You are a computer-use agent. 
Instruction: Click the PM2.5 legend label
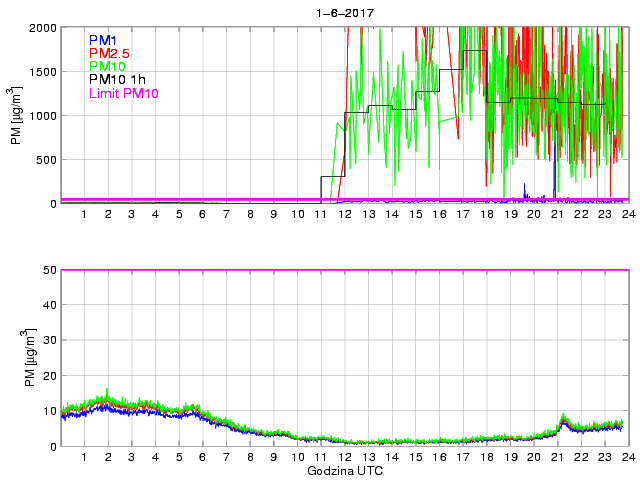pos(109,53)
